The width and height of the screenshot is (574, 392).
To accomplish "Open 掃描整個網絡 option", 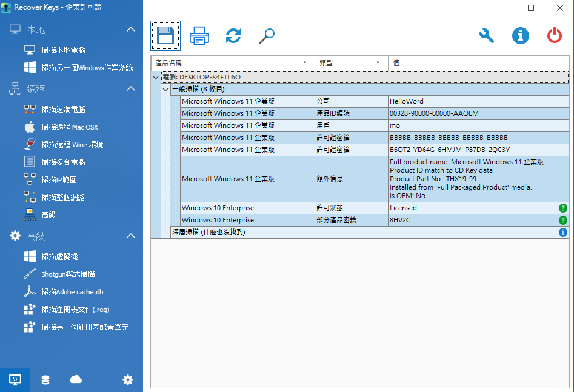I will pyautogui.click(x=63, y=197).
